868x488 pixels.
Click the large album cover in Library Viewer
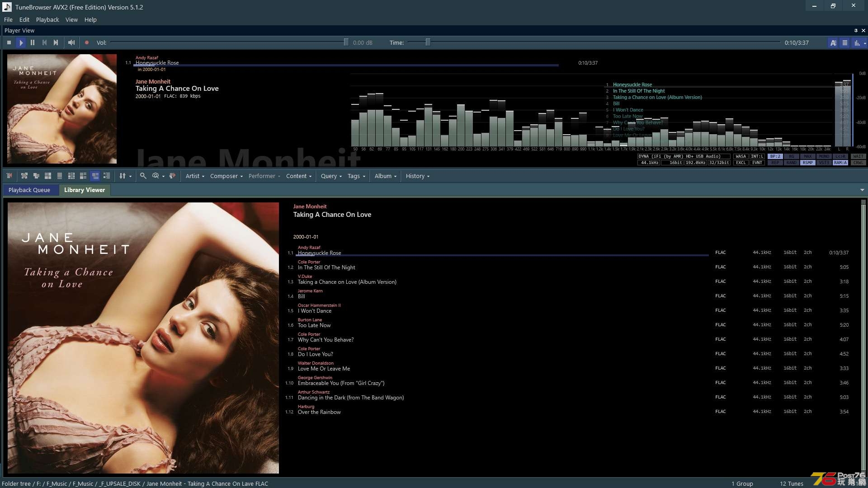point(143,338)
